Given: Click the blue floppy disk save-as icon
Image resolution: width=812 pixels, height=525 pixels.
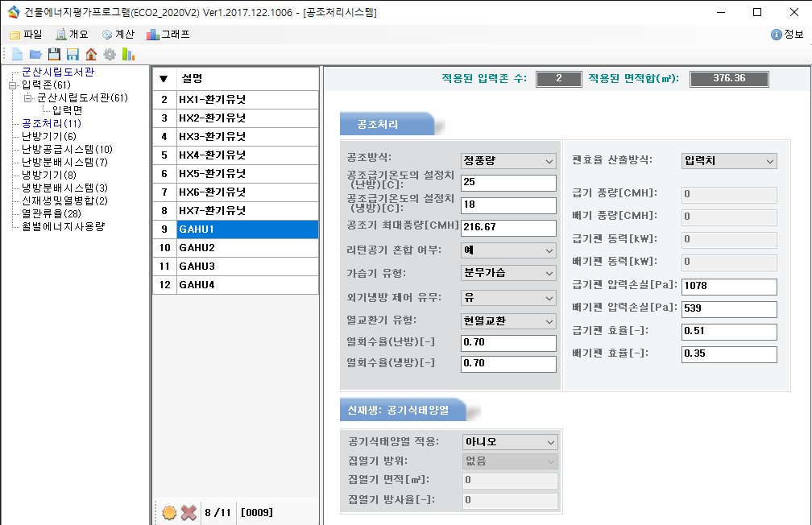Looking at the screenshot, I should tap(72, 55).
